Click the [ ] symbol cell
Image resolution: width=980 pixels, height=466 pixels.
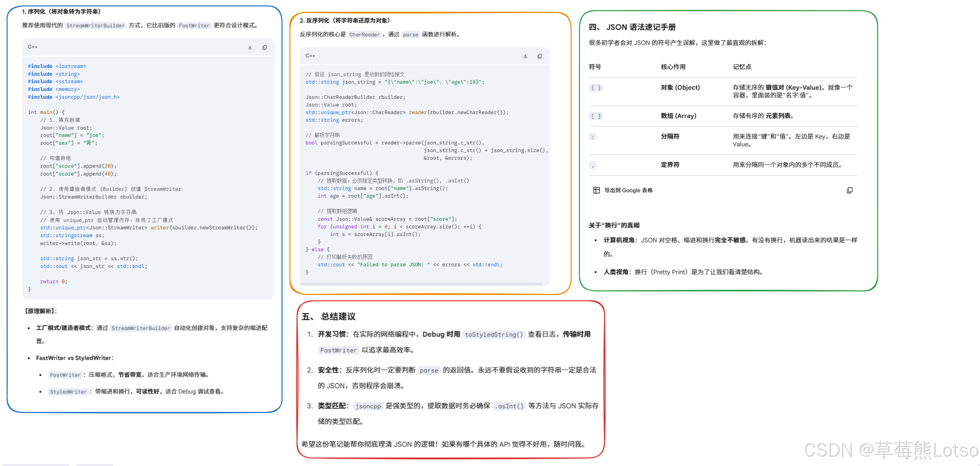[x=596, y=116]
